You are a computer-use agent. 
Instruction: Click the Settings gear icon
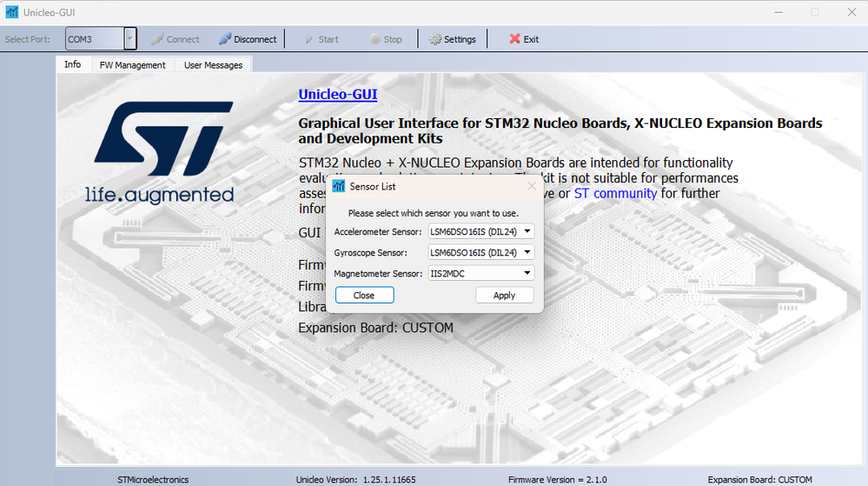pyautogui.click(x=435, y=39)
